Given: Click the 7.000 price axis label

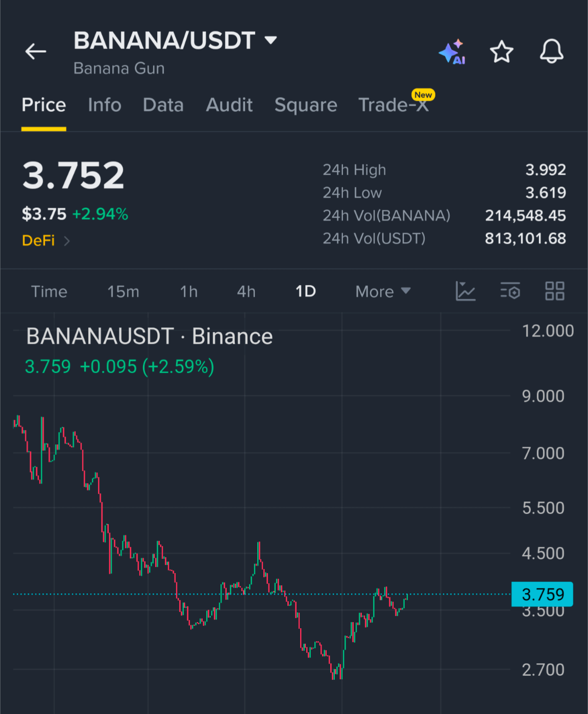Looking at the screenshot, I should pos(543,454).
